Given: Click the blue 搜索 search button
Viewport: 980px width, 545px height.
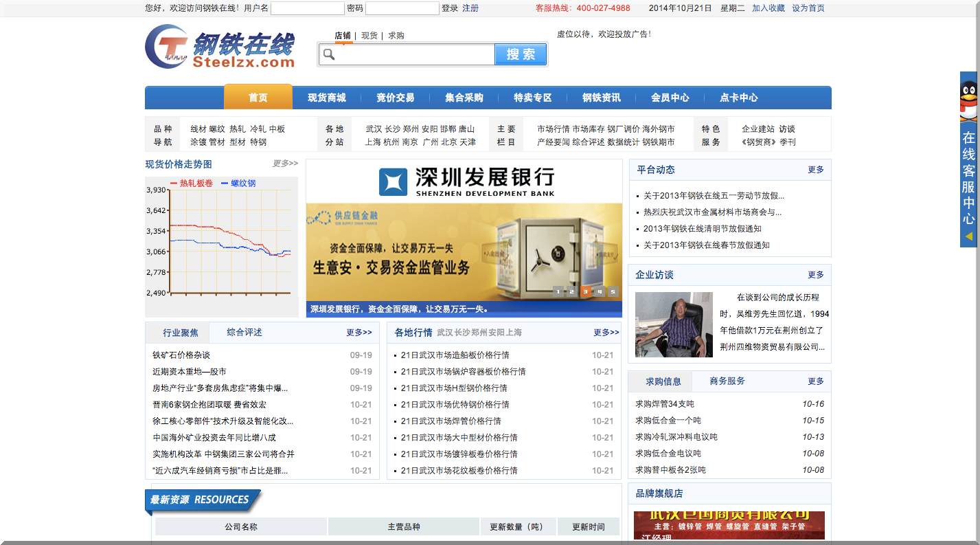Looking at the screenshot, I should coord(521,54).
